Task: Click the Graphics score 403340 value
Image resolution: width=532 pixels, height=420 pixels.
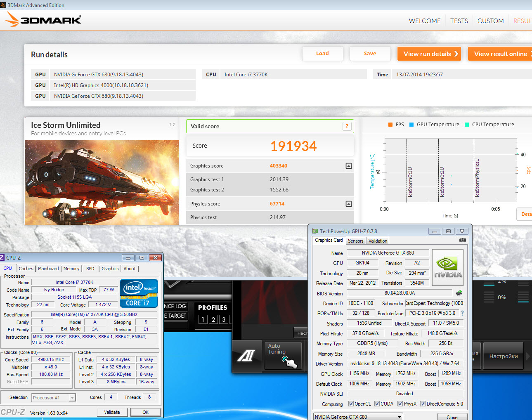Action: click(x=279, y=166)
